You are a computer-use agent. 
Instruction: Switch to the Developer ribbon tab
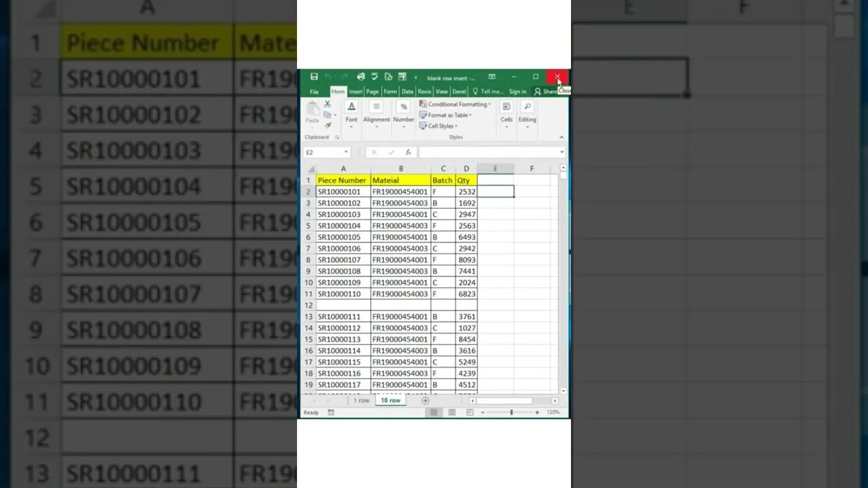pos(459,91)
